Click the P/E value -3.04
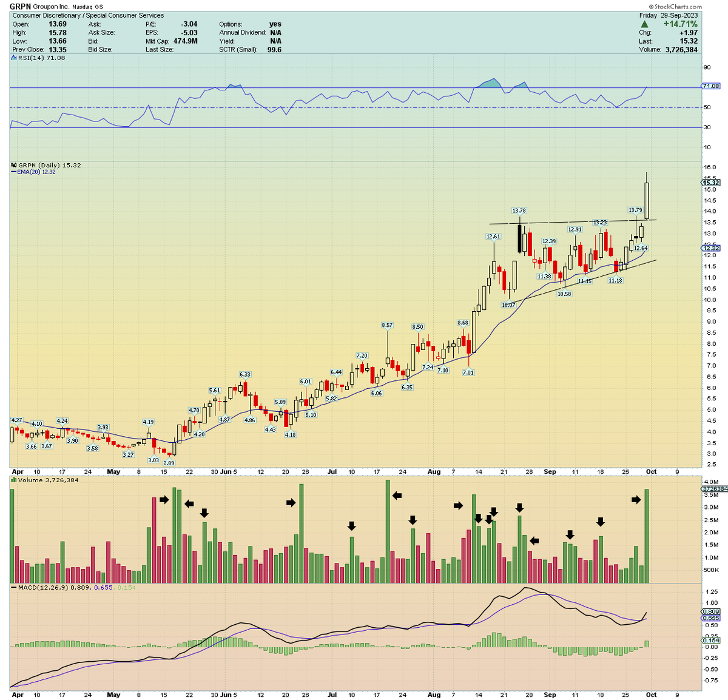The image size is (728, 700). tap(189, 24)
